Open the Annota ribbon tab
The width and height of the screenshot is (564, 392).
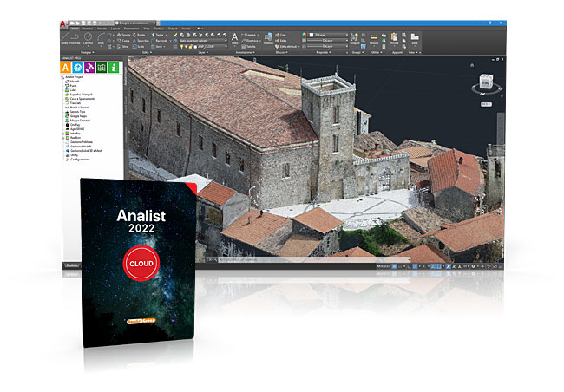point(102,29)
